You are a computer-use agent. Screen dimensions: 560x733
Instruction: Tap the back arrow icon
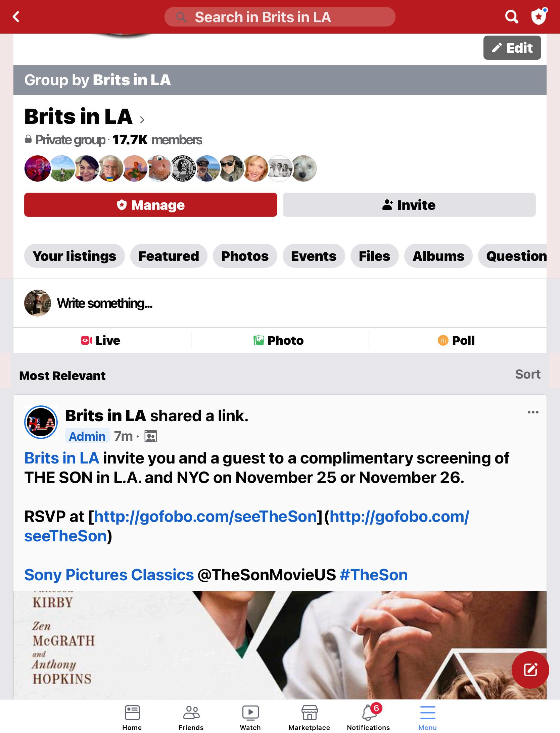16,17
